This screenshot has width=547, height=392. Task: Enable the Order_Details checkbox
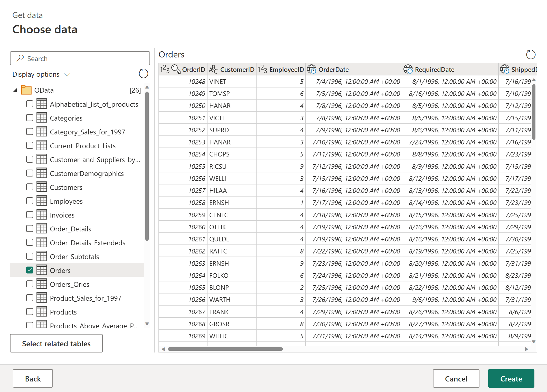click(30, 229)
